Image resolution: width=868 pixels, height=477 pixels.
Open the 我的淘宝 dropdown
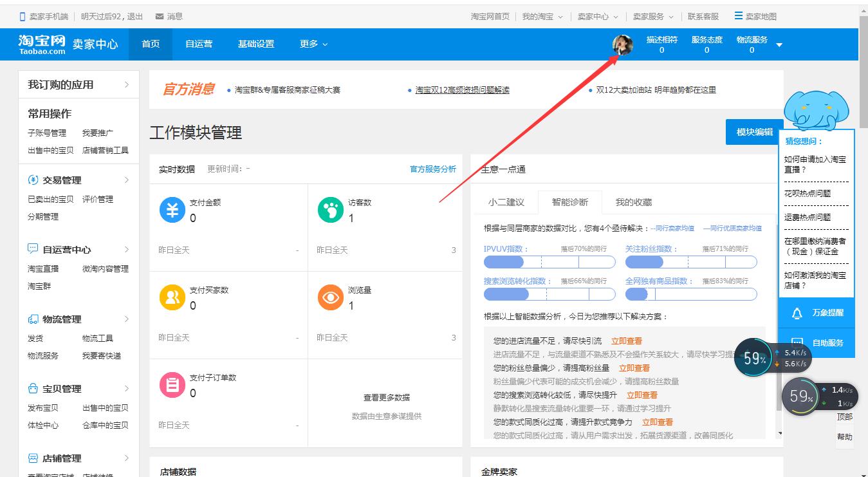click(540, 15)
